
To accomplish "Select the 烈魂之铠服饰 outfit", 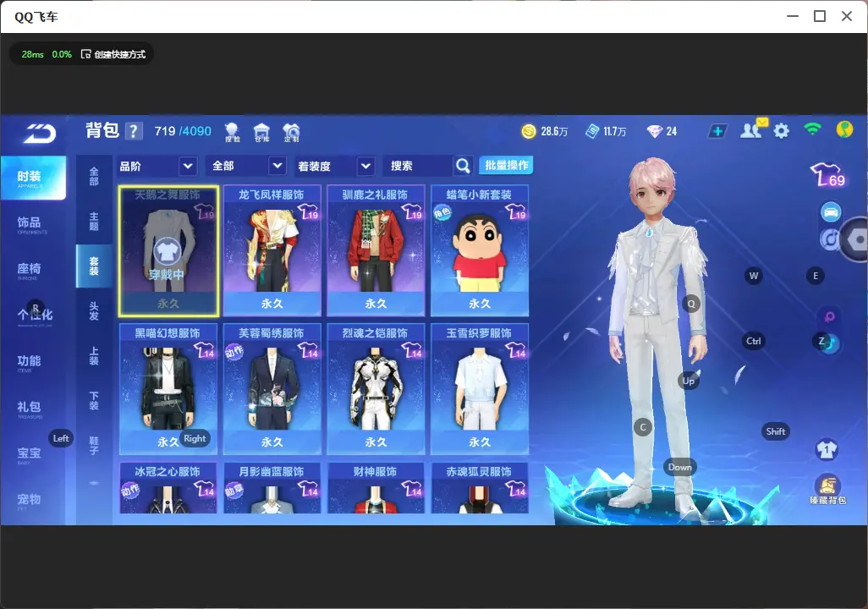I will tap(376, 389).
